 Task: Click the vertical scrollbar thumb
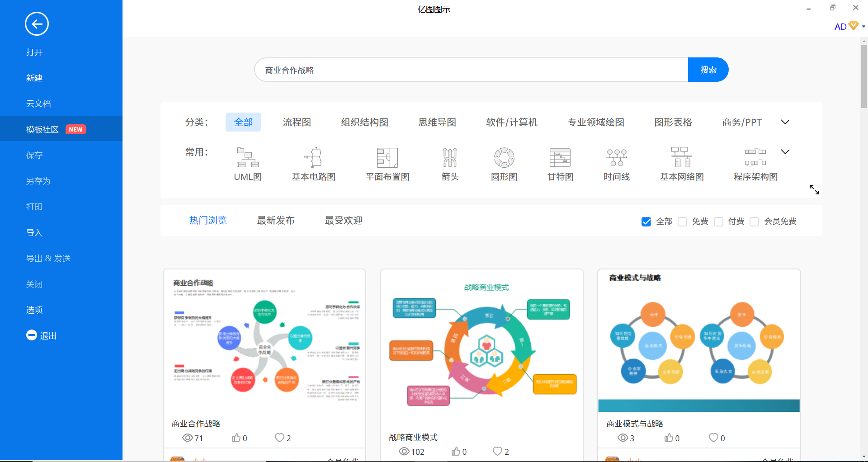click(x=864, y=76)
